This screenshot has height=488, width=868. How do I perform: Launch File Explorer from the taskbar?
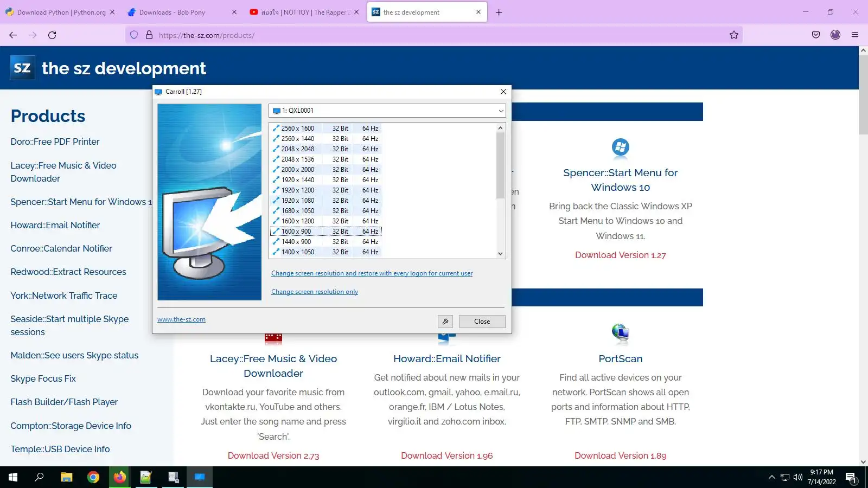66,477
